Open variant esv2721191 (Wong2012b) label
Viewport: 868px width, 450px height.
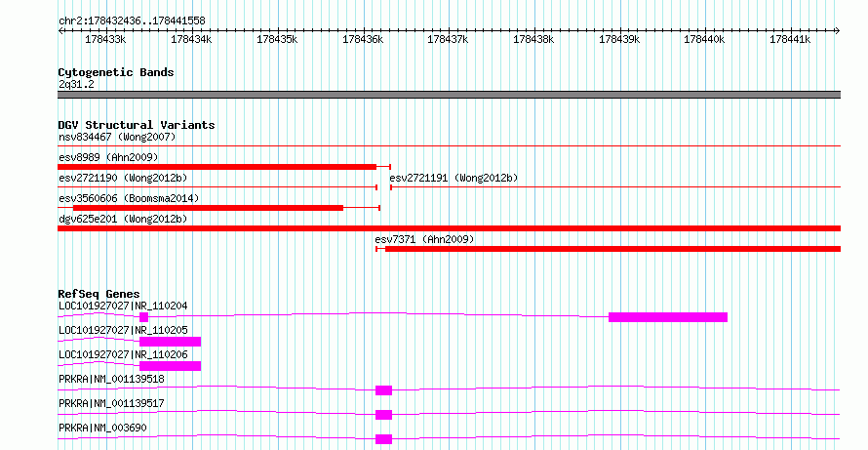(x=454, y=178)
